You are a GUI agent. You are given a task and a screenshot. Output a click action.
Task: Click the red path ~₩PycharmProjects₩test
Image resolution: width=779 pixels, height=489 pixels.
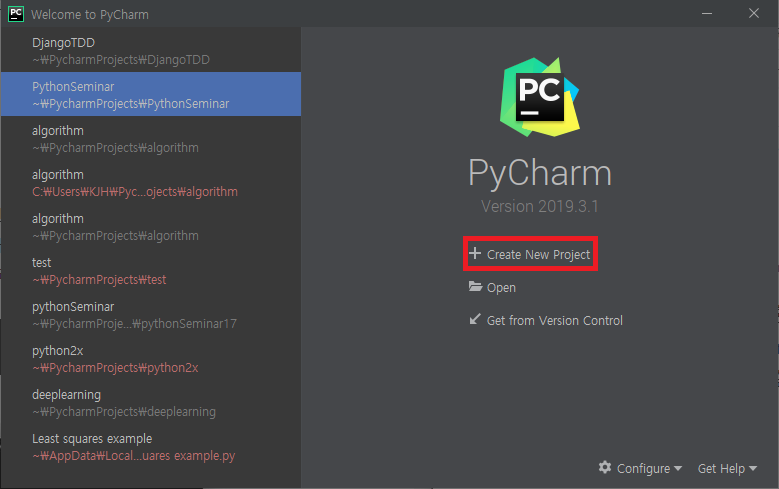click(x=99, y=279)
